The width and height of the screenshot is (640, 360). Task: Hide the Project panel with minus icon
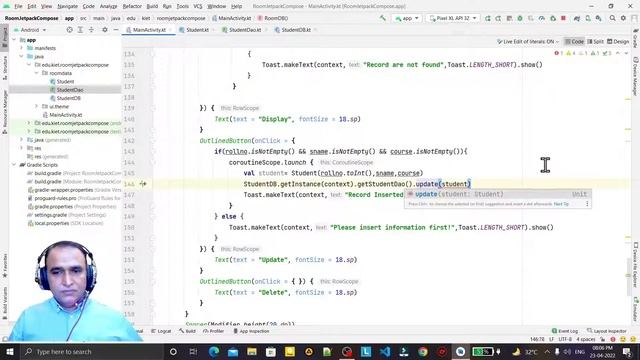116,30
